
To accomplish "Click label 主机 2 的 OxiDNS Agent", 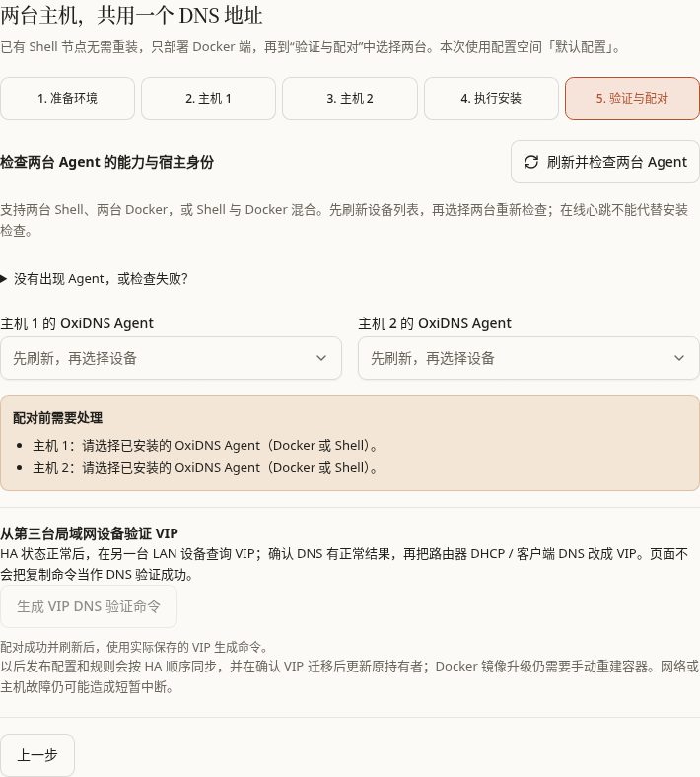I will point(435,323).
